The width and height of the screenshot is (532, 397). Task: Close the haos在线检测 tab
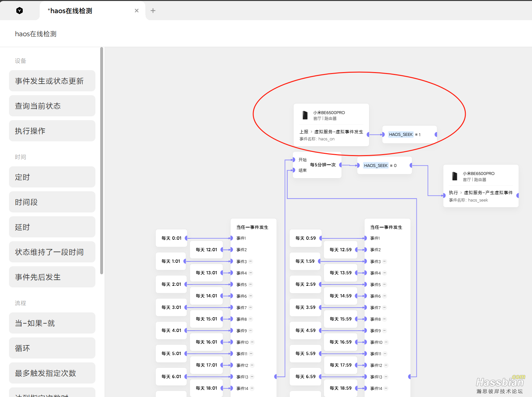click(x=137, y=11)
